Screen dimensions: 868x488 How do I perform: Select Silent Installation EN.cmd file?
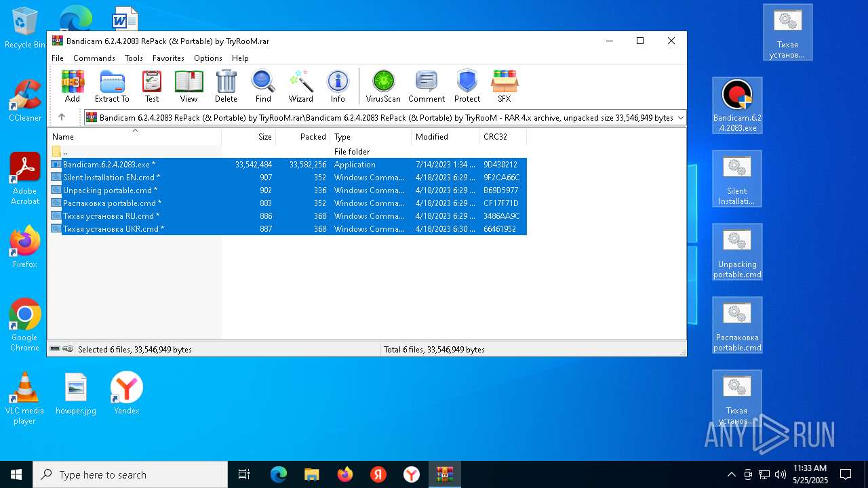click(x=288, y=178)
